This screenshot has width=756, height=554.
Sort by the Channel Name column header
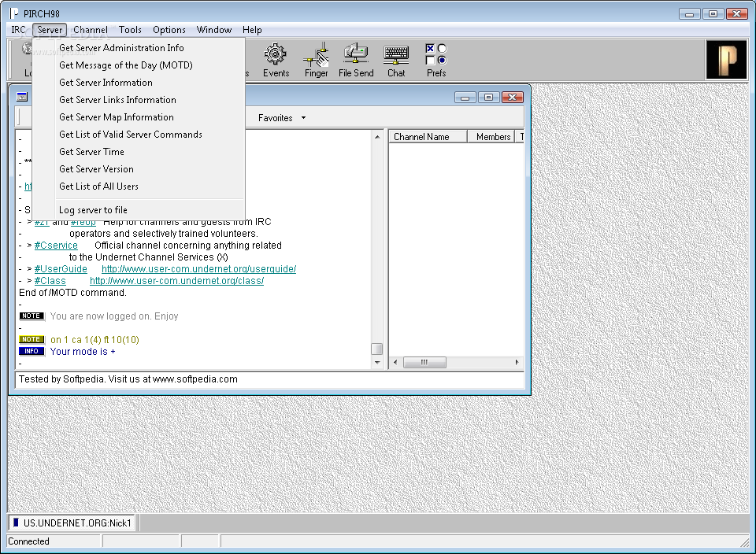428,137
